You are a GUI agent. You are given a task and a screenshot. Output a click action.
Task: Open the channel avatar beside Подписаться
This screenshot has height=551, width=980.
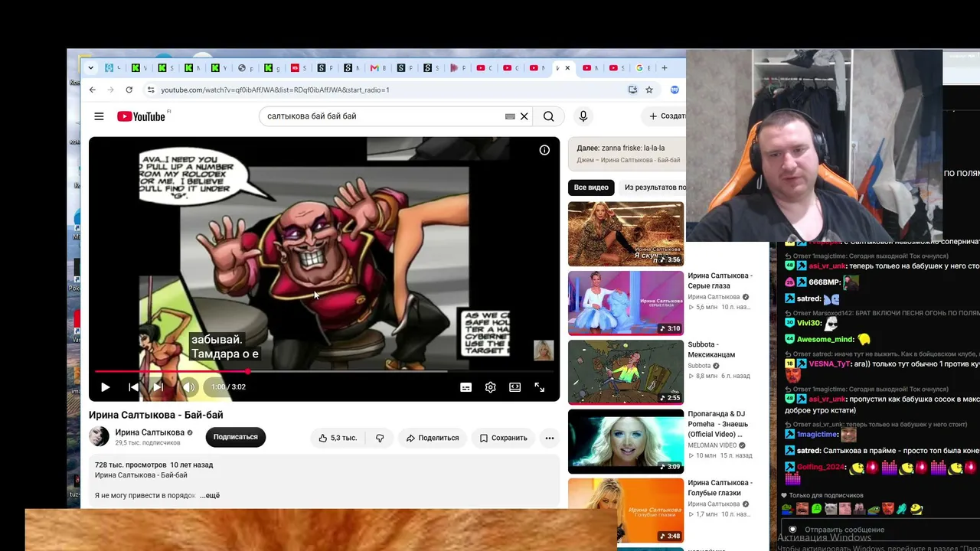99,437
